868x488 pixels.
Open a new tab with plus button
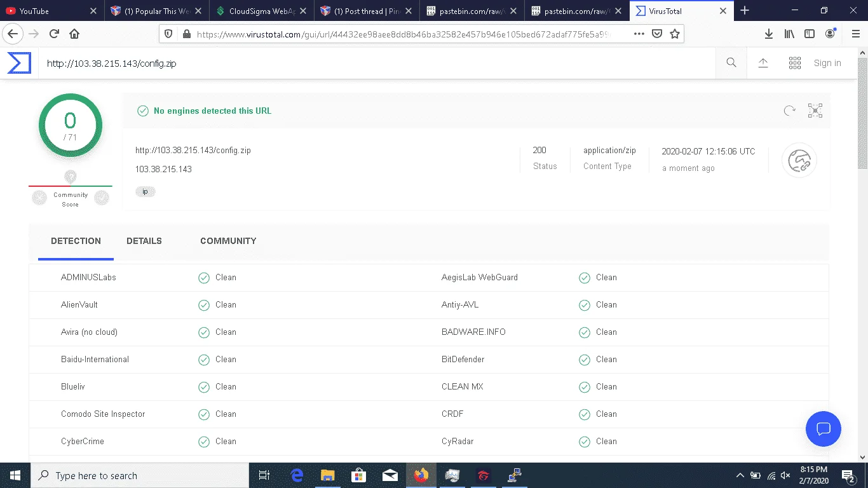[x=745, y=10]
